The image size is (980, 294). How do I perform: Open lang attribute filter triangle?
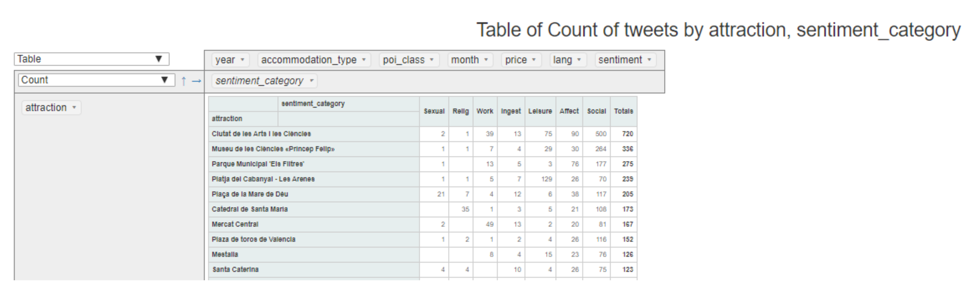coord(579,60)
